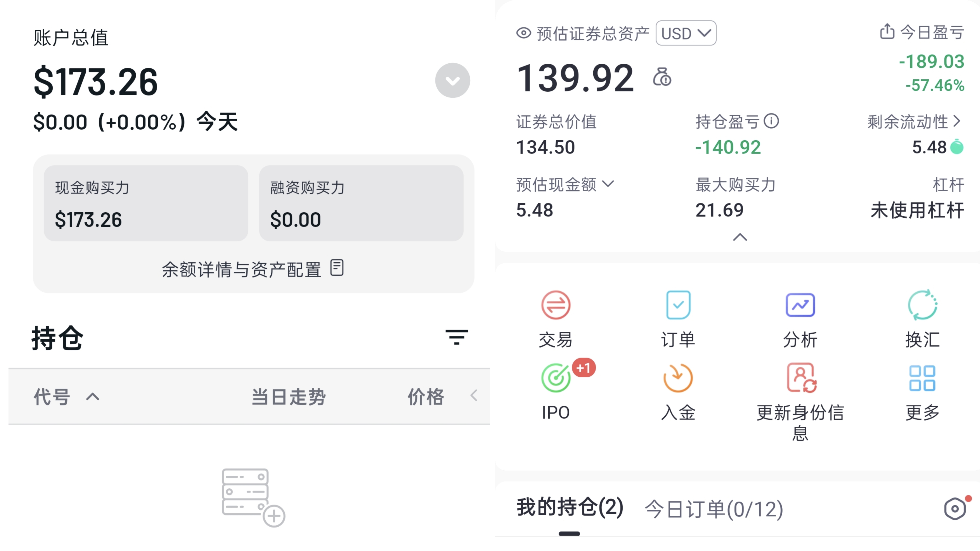Click the share icon beside 今日盈亏
The image size is (980, 551).
pos(887,31)
